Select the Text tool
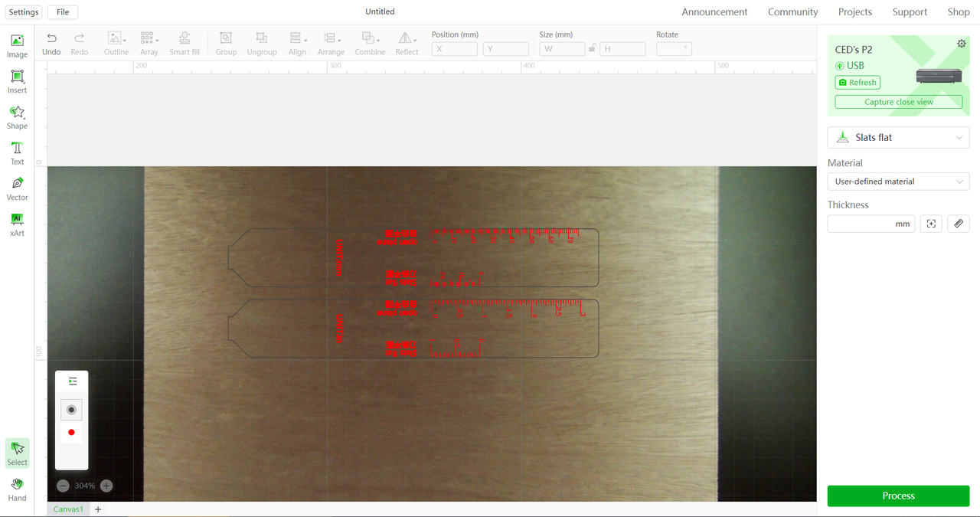980x517 pixels. [x=17, y=153]
